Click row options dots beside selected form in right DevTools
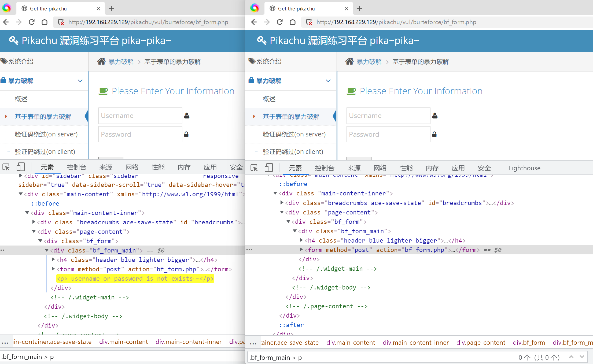Screen dimensions: 593x364 [x=249, y=250]
